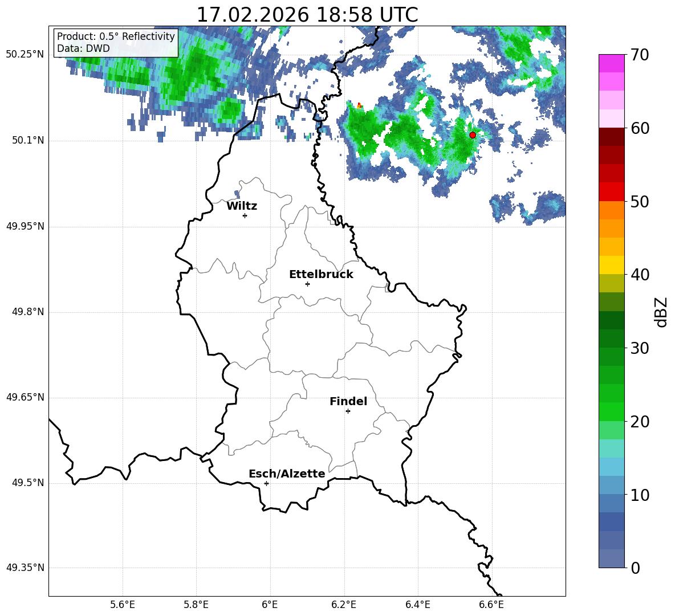The width and height of the screenshot is (675, 616).
Task: Click the Esch/Alzette location cross marker
Action: (266, 483)
